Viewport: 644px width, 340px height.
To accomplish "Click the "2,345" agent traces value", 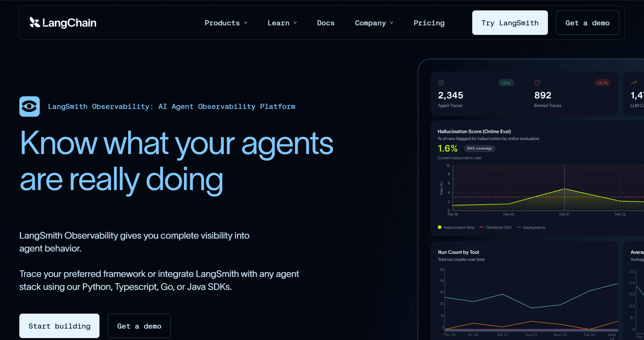I will 450,95.
